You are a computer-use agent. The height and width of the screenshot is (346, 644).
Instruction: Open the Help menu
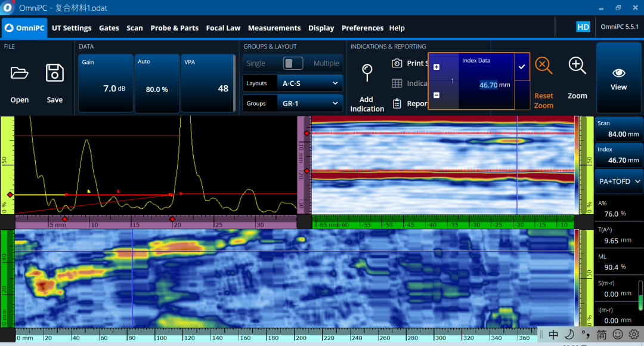pyautogui.click(x=397, y=28)
